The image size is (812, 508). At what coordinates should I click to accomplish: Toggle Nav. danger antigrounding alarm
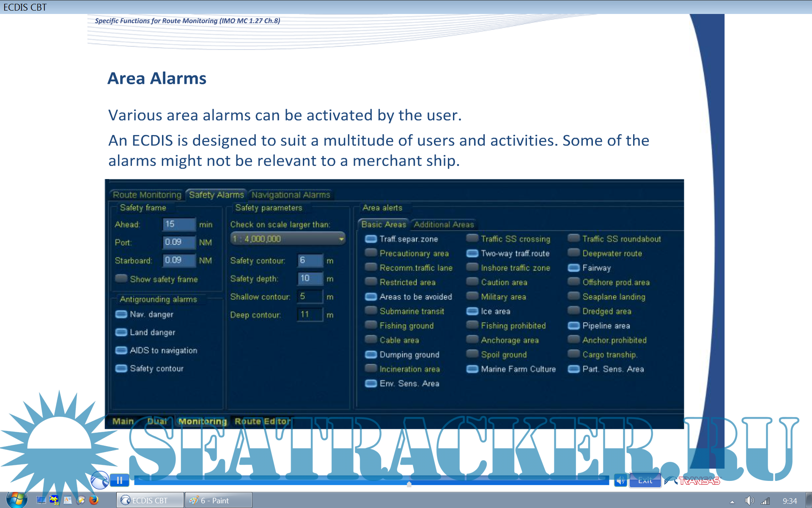tap(121, 314)
